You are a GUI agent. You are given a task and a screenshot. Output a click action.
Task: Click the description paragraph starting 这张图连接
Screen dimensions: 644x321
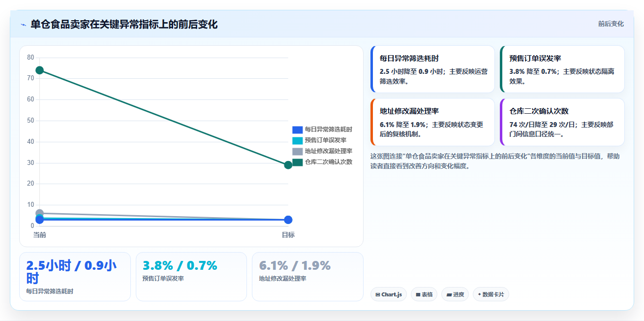[495, 161]
